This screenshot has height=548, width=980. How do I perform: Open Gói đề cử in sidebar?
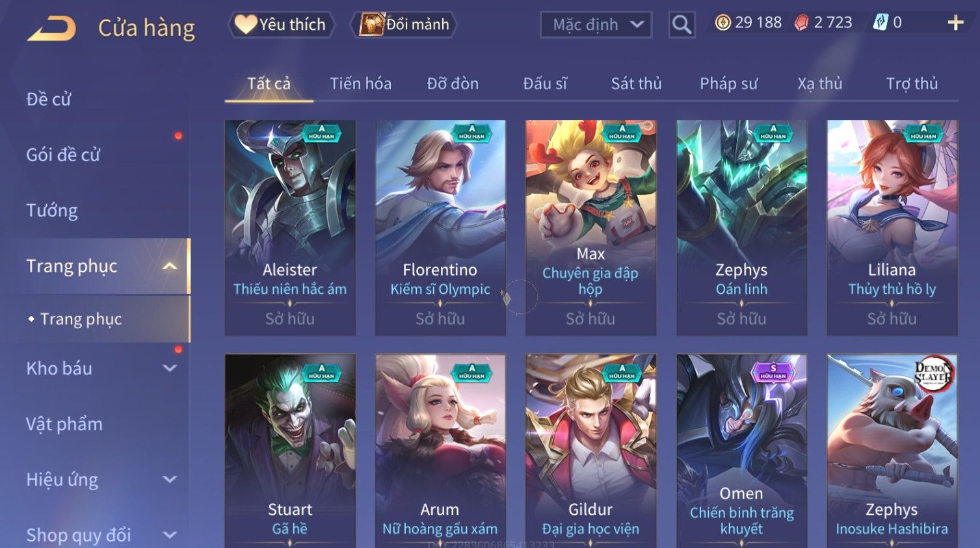(63, 155)
